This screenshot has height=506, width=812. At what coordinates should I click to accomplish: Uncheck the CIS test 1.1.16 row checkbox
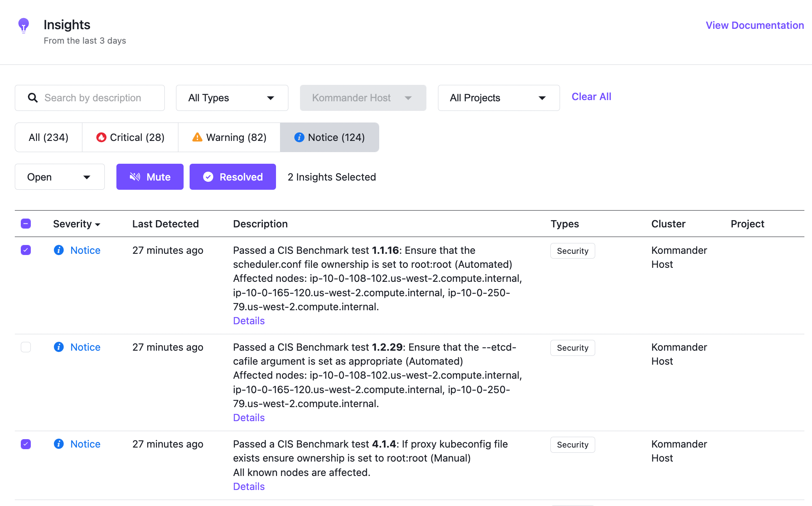(x=26, y=250)
